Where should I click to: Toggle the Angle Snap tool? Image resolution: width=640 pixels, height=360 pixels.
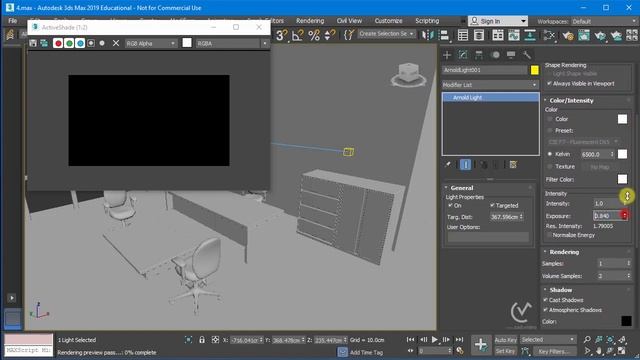(298, 35)
